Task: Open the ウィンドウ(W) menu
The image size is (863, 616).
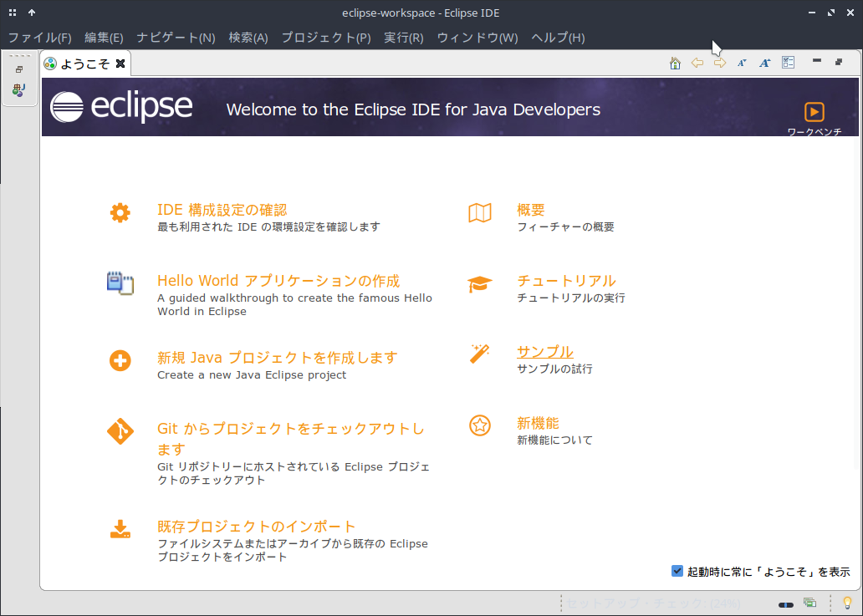Action: pyautogui.click(x=477, y=38)
